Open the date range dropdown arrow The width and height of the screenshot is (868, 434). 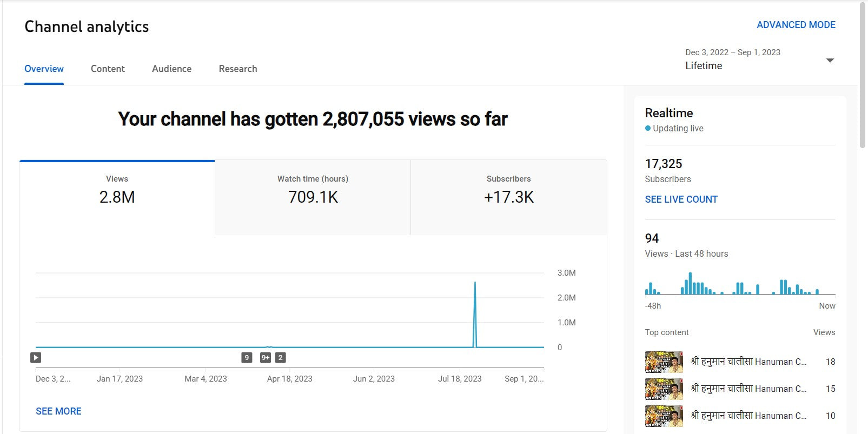coord(830,60)
